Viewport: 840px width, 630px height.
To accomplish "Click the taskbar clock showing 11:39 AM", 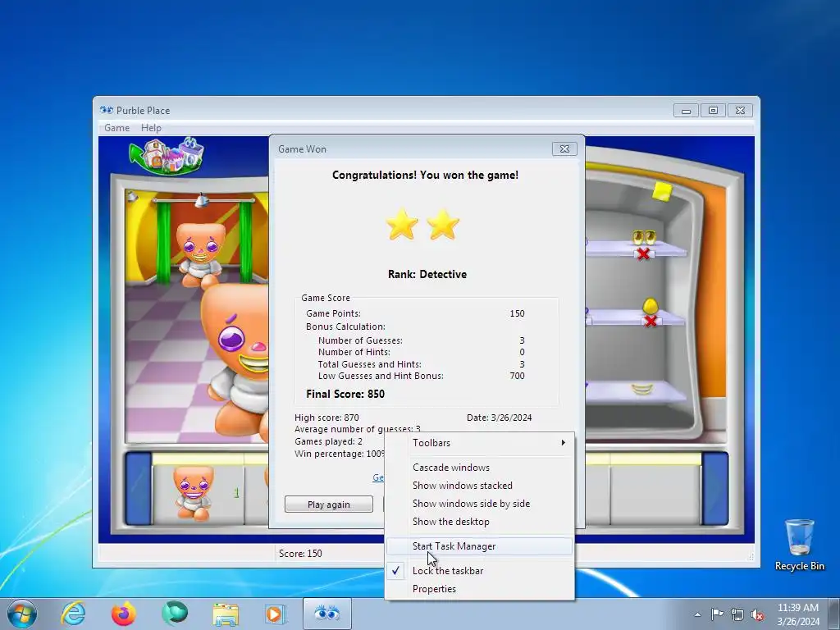I will [797, 614].
